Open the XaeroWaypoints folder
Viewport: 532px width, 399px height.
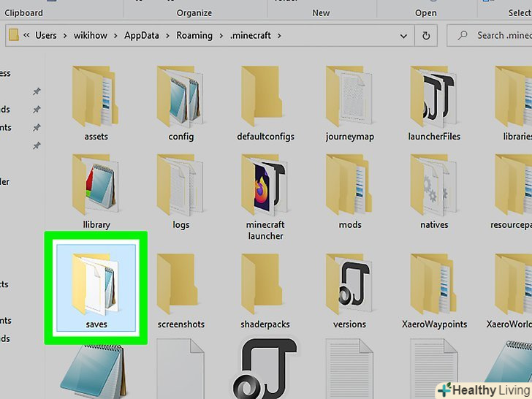click(434, 291)
